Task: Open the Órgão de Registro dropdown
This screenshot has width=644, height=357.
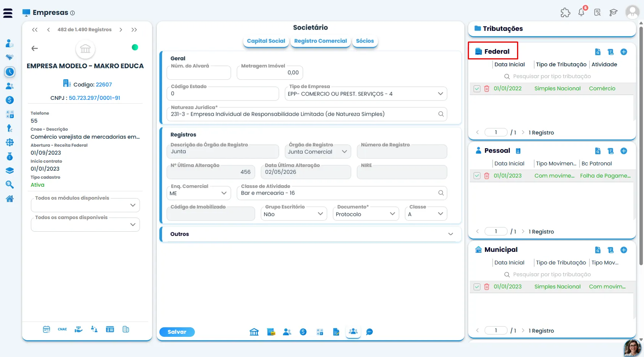Action: tap(318, 152)
